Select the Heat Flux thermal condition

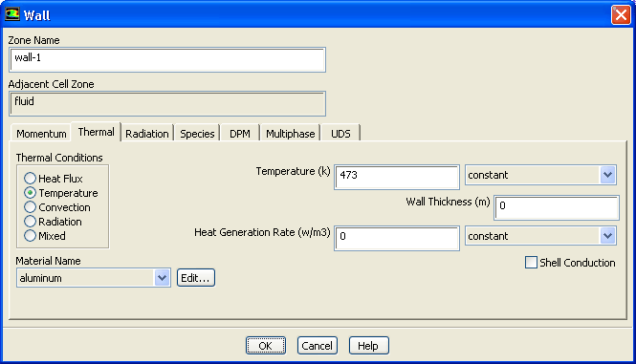(x=54, y=179)
